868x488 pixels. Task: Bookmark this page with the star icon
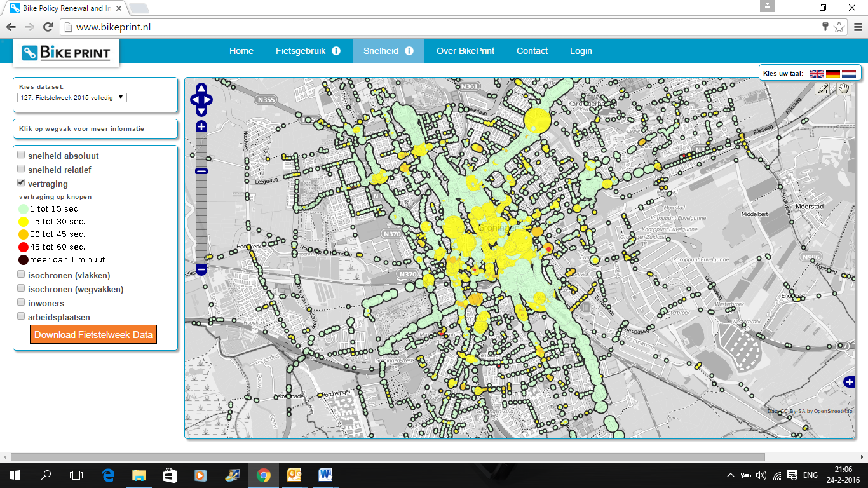coord(839,27)
